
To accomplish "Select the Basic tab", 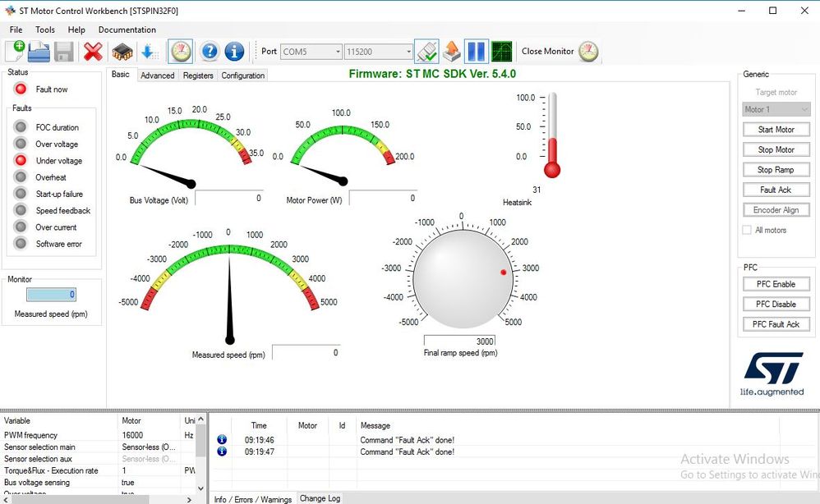I will click(x=120, y=75).
